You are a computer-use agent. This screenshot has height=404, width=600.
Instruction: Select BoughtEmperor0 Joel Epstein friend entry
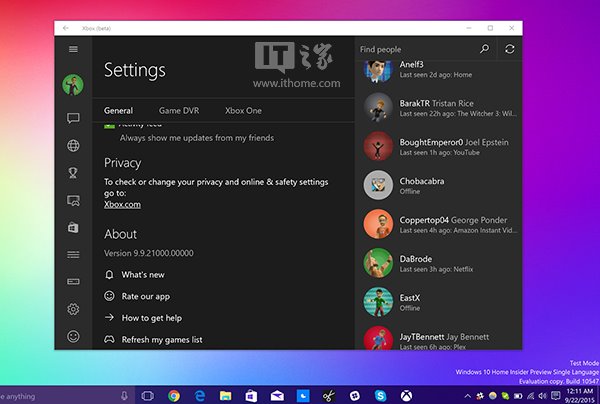click(439, 147)
